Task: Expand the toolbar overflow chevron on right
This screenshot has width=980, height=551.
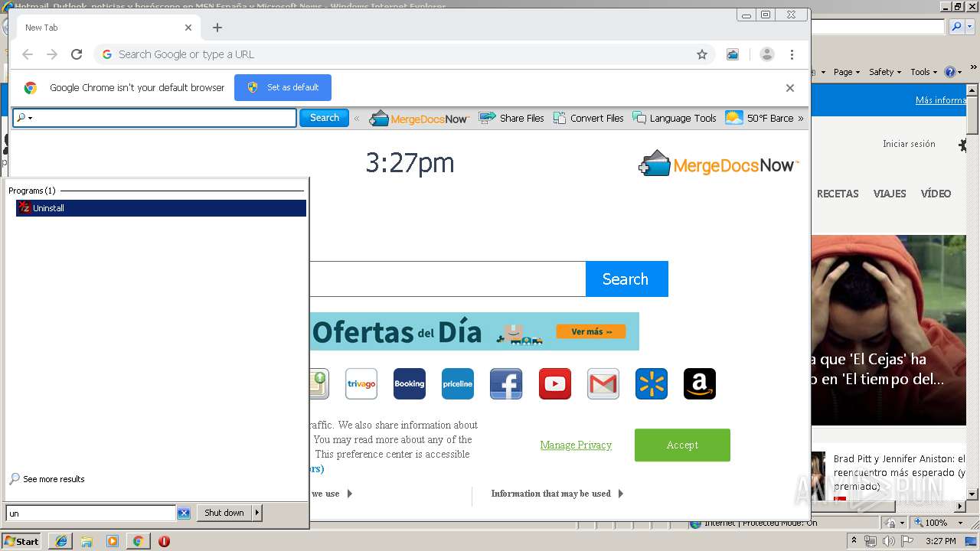Action: click(801, 119)
